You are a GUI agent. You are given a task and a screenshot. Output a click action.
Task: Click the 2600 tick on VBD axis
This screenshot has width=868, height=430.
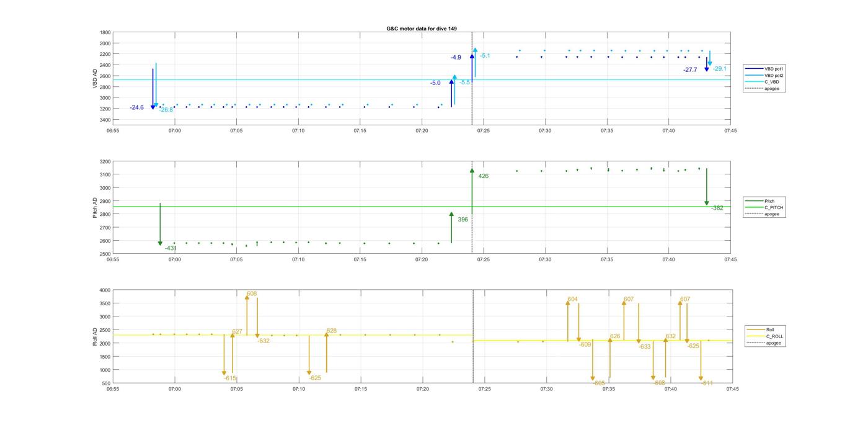pos(106,76)
